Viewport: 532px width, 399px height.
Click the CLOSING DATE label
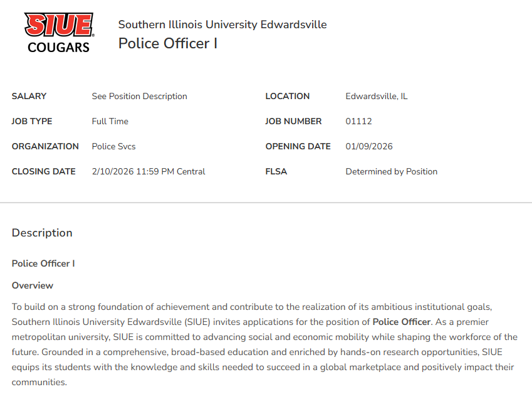[x=43, y=171]
